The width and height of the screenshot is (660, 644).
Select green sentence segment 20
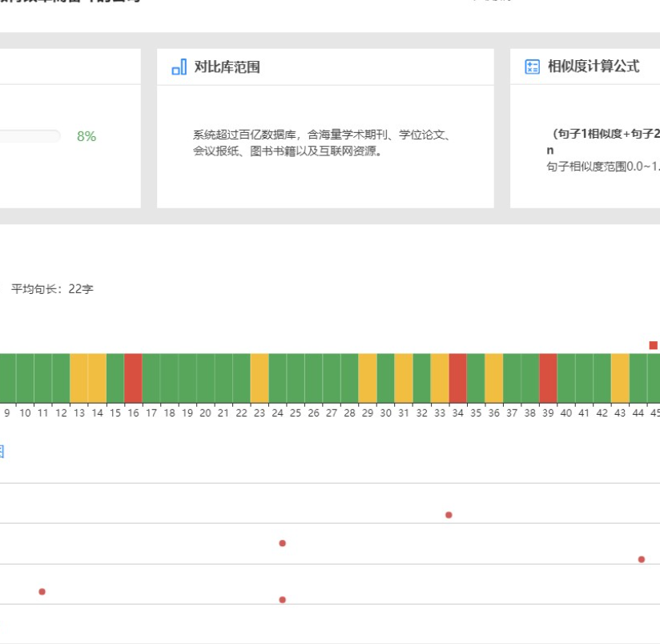point(205,377)
